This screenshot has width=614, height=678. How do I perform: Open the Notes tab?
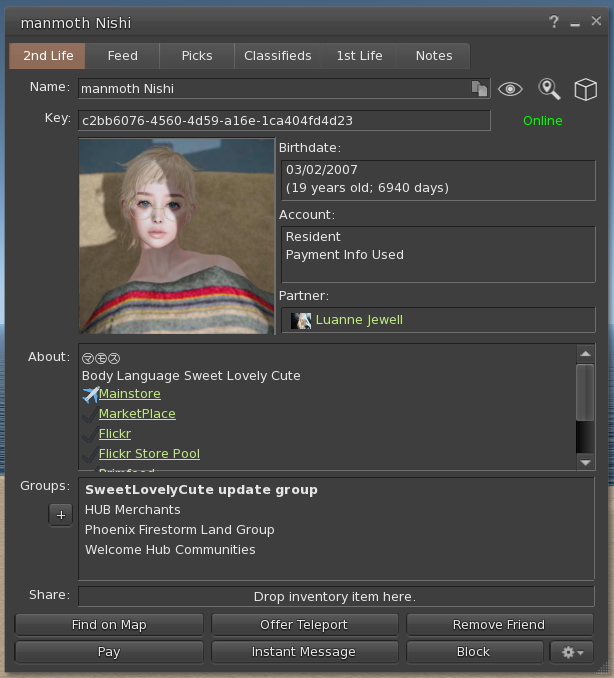(x=434, y=56)
